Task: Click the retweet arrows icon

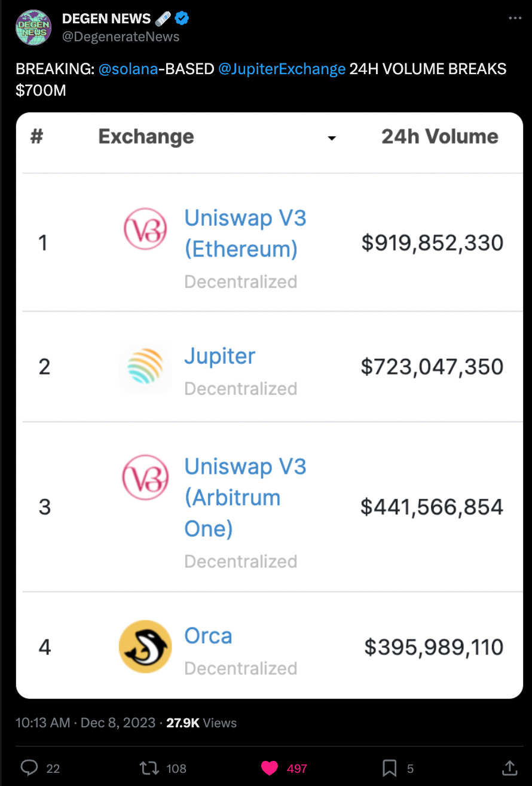Action: 146,767
